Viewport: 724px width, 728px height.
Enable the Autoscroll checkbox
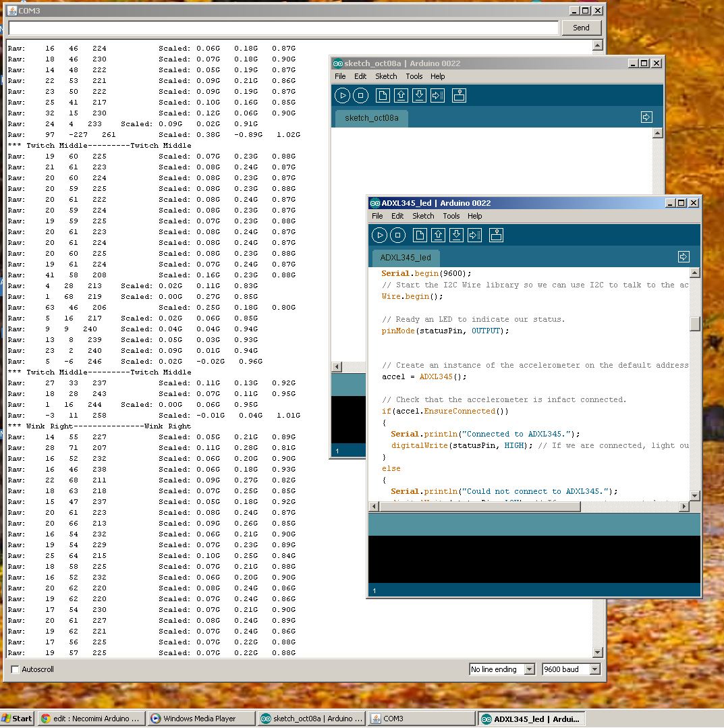15,669
